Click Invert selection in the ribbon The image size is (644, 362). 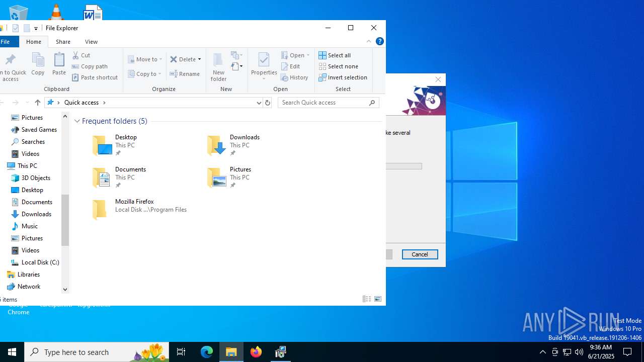[343, 77]
